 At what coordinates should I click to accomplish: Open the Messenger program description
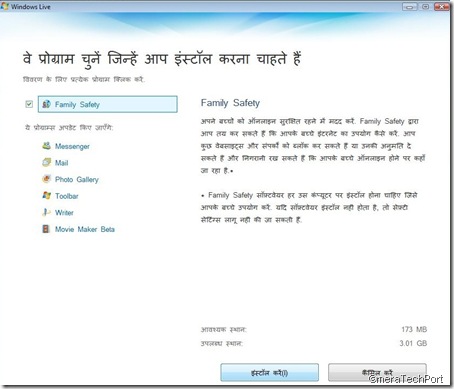coord(72,146)
